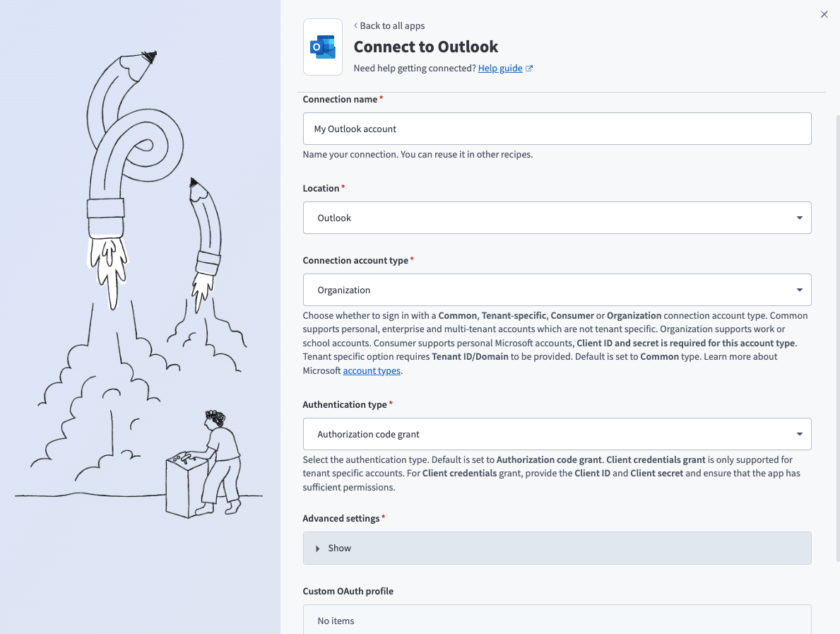Open the account types link
The height and width of the screenshot is (634, 840).
(x=372, y=370)
